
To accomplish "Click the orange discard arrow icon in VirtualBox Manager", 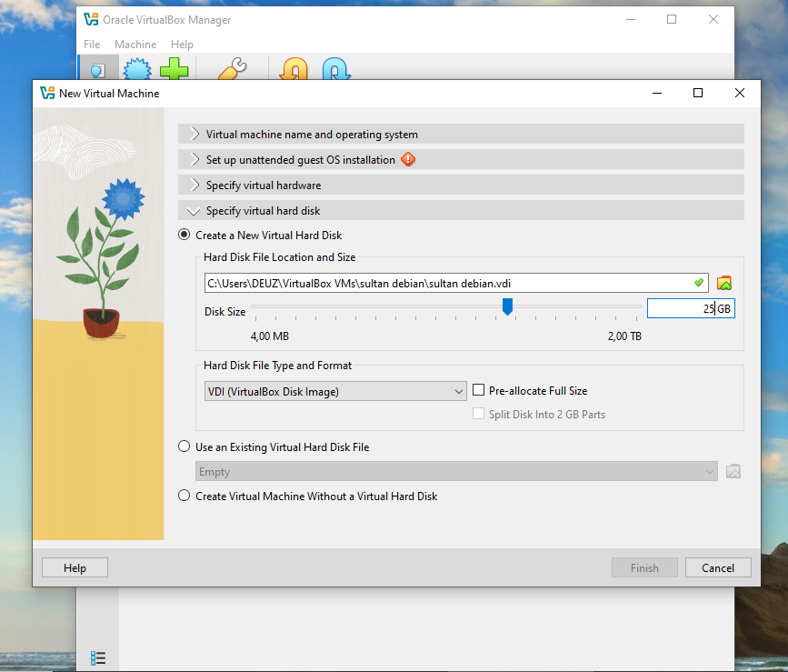I will point(294,69).
